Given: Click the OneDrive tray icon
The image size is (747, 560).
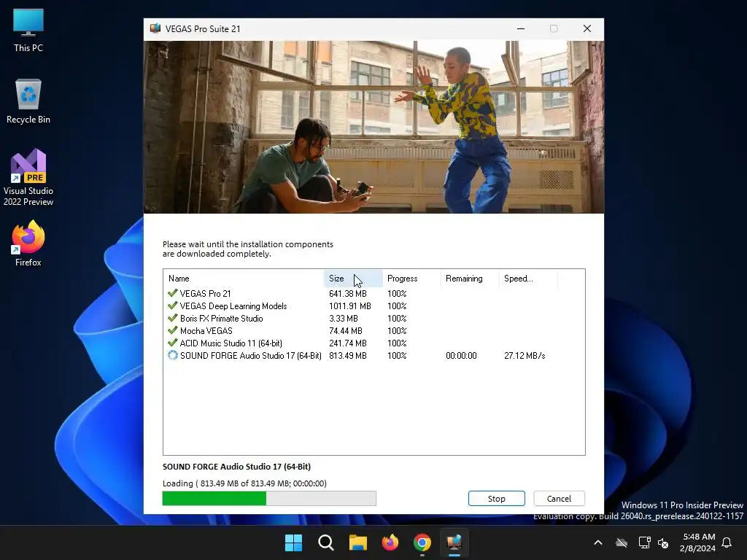Looking at the screenshot, I should coord(622,542).
